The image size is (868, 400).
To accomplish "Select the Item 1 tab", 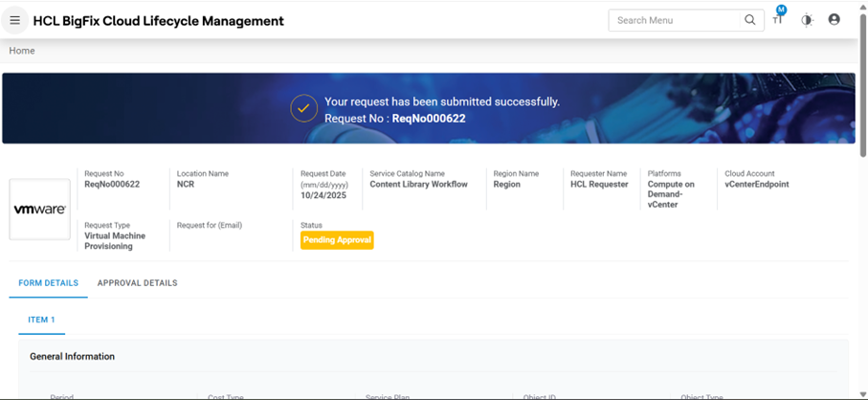I will tap(41, 320).
